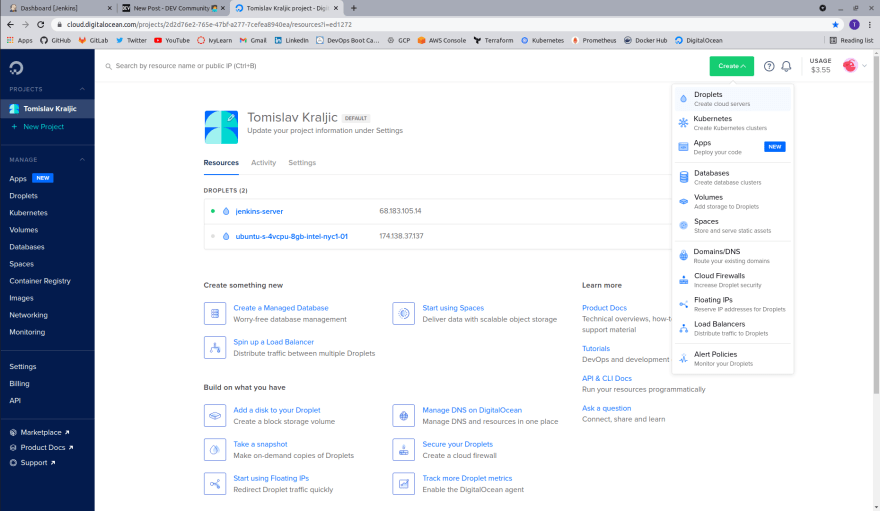Viewport: 880px width, 511px height.
Task: Click the resource search input field
Action: pyautogui.click(x=393, y=66)
